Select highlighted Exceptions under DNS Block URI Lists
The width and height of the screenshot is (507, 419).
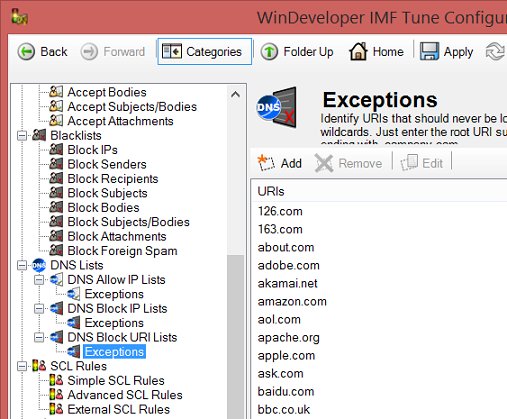tap(114, 352)
